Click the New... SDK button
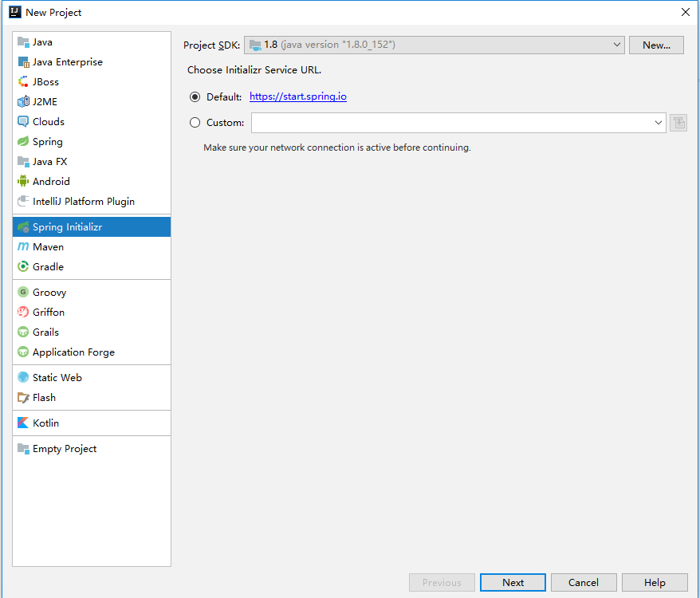Viewport: 700px width, 598px height. click(x=656, y=45)
